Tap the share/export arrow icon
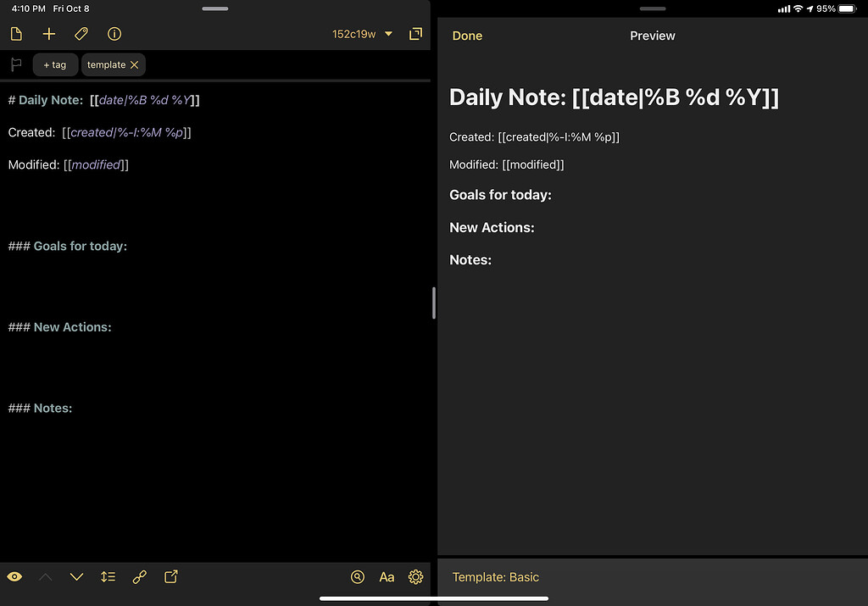 171,577
